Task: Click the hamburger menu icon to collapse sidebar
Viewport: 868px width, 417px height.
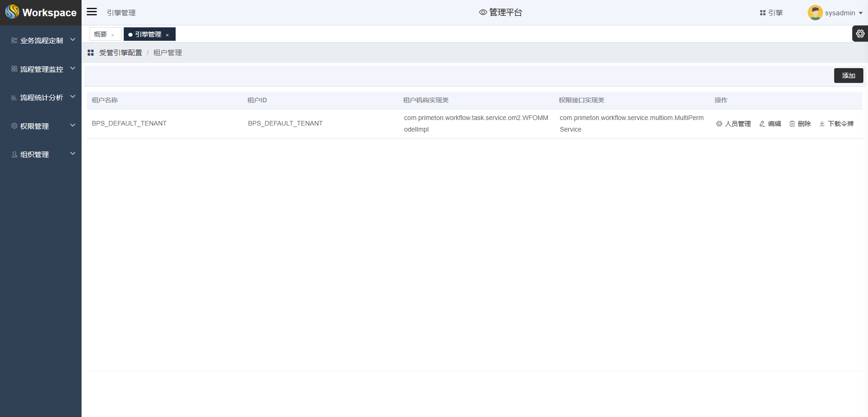Action: pyautogui.click(x=92, y=12)
